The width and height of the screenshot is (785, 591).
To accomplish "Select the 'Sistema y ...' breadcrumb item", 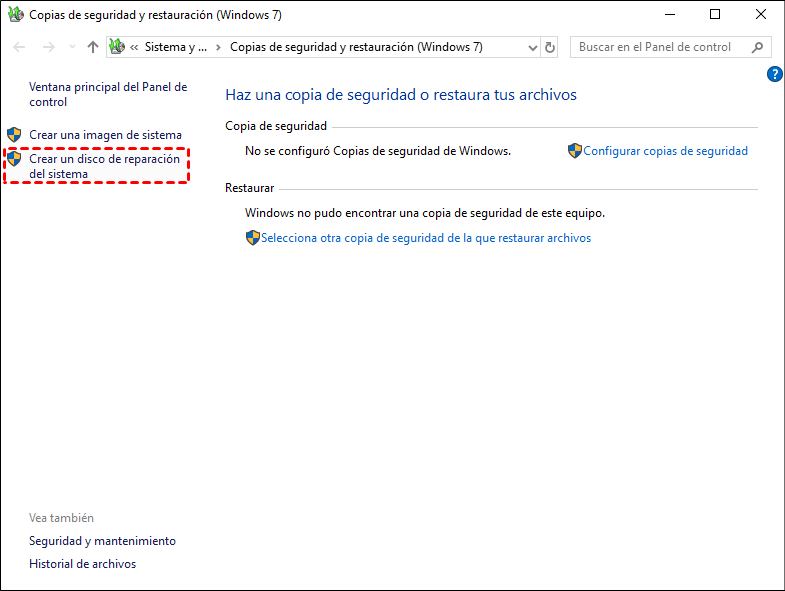I will coord(176,47).
